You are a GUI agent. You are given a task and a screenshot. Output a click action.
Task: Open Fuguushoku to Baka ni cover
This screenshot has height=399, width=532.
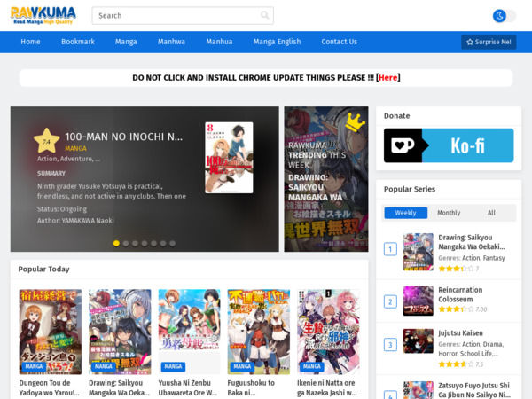[x=259, y=332]
